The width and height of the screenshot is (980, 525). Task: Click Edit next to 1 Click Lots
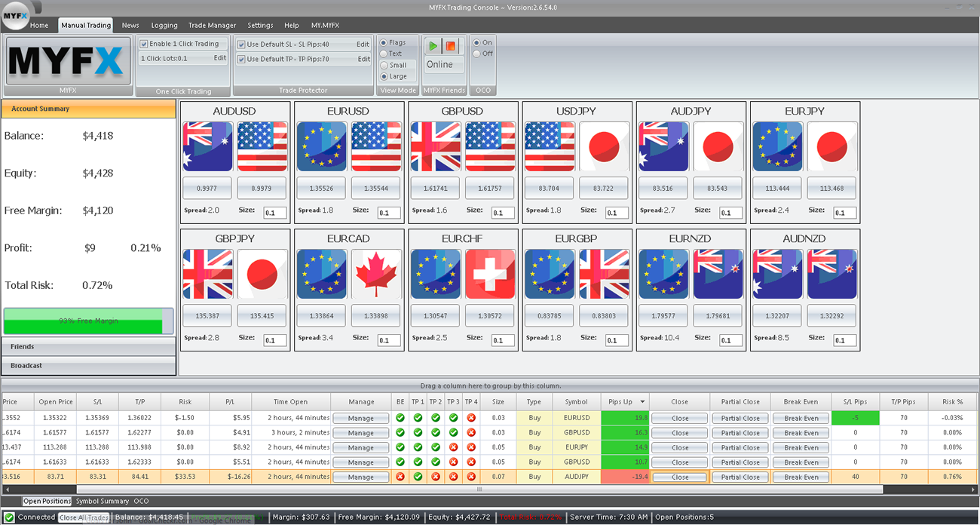click(219, 58)
